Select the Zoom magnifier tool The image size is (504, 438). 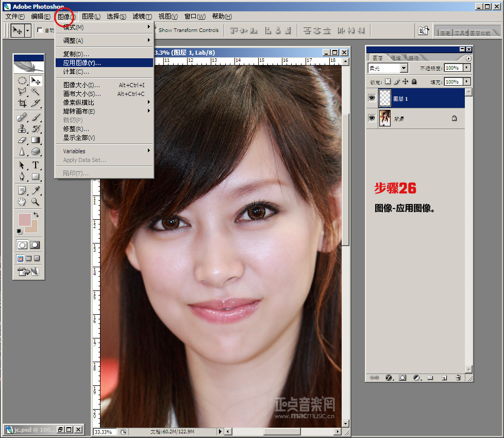pyautogui.click(x=36, y=202)
